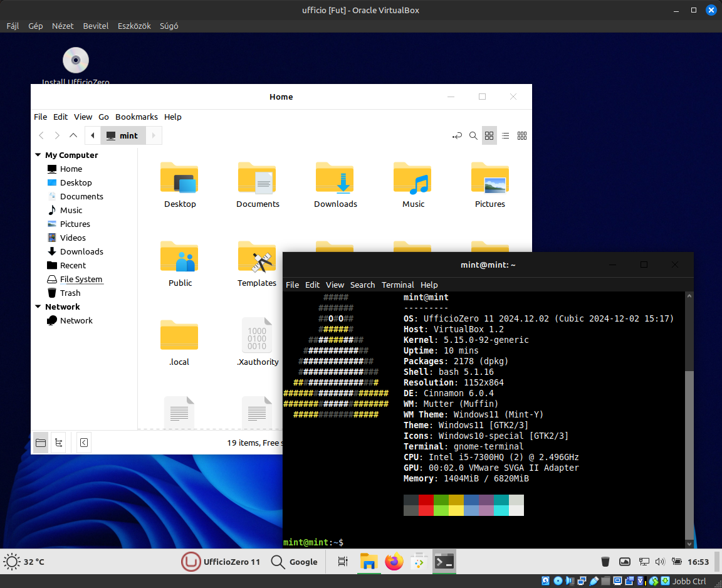Launch Firefox from the taskbar

[x=394, y=562]
